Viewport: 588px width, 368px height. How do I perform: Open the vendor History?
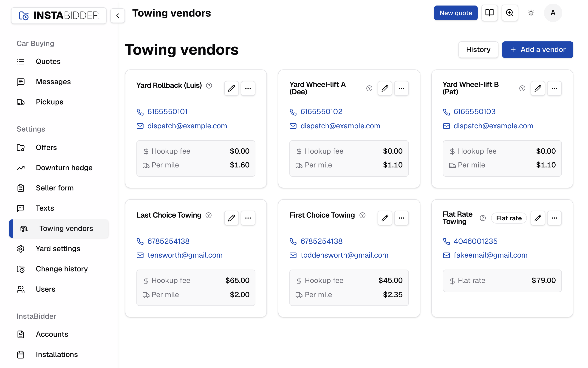pyautogui.click(x=478, y=50)
